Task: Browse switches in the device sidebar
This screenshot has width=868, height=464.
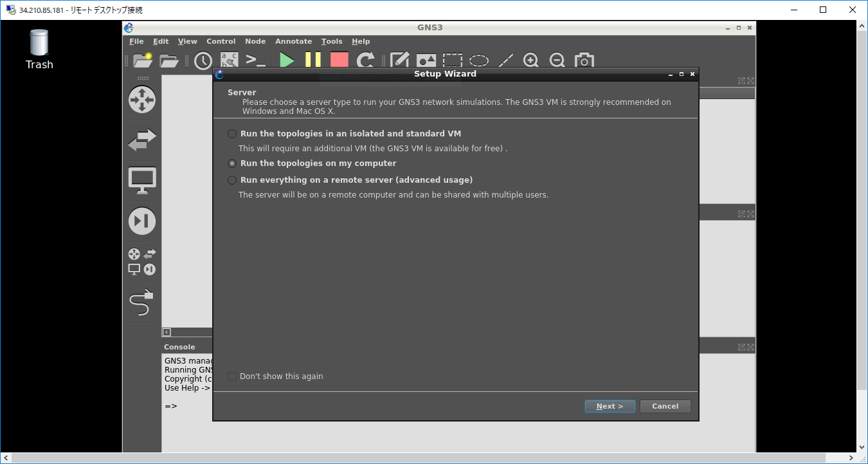Action: tap(142, 140)
